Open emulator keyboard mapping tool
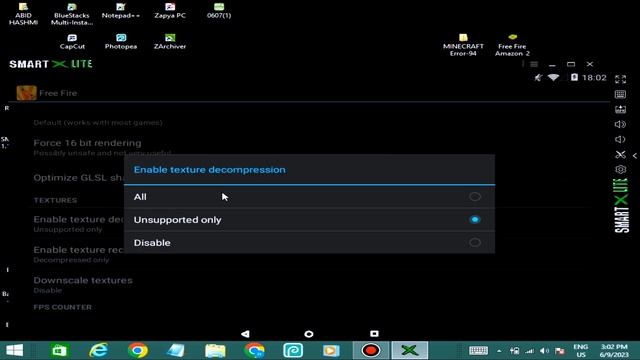Screen dimensions: 640x360 (620, 94)
